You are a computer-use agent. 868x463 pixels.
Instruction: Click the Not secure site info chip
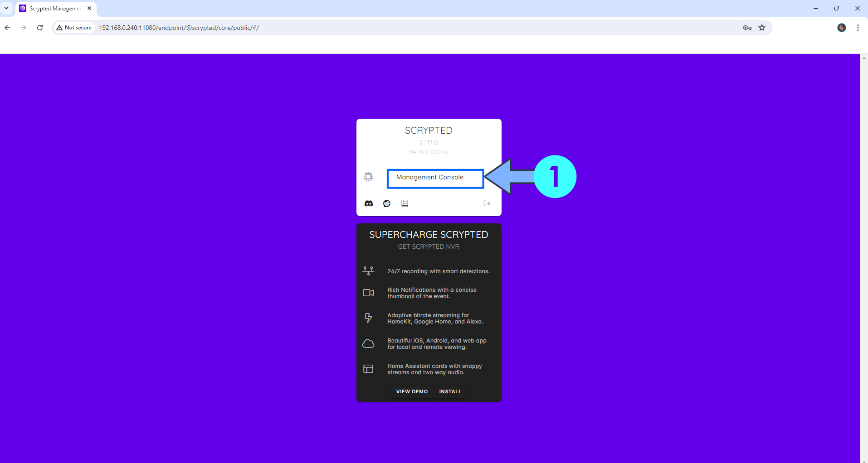click(74, 28)
